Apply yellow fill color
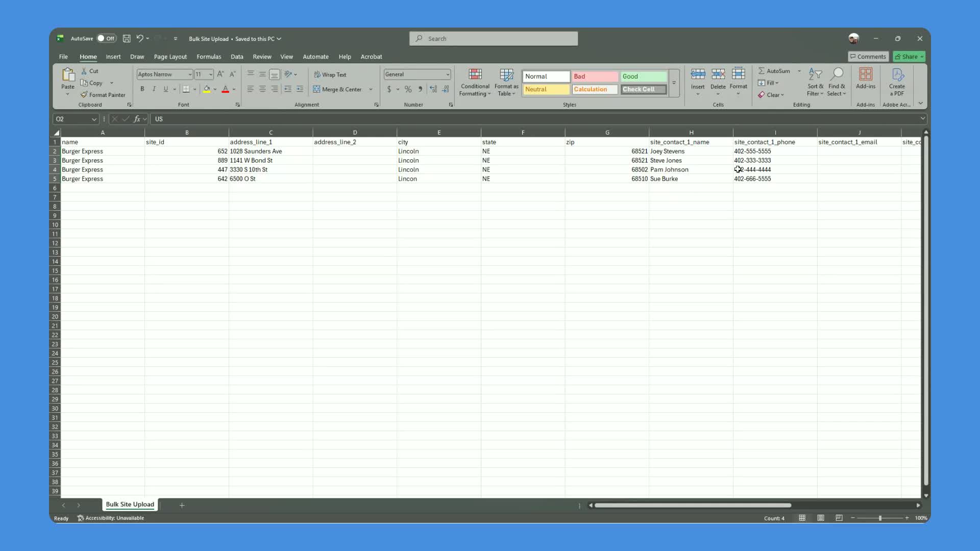Screen dimensions: 980x551 207,89
